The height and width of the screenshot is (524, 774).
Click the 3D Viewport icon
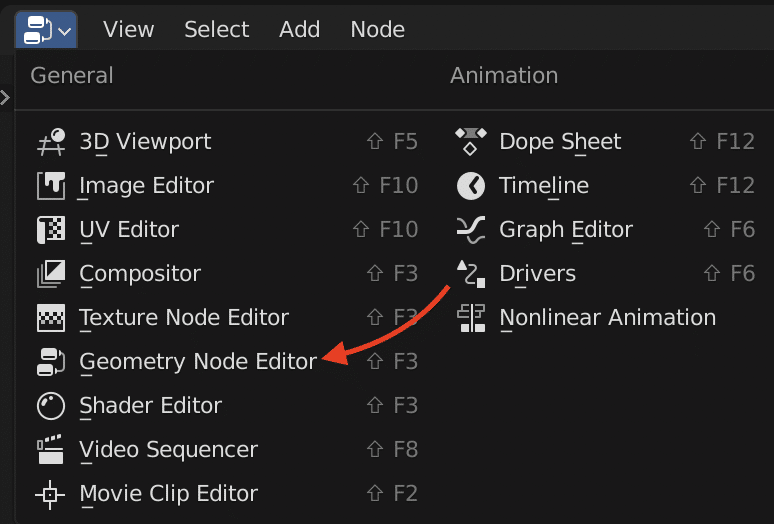(51, 142)
